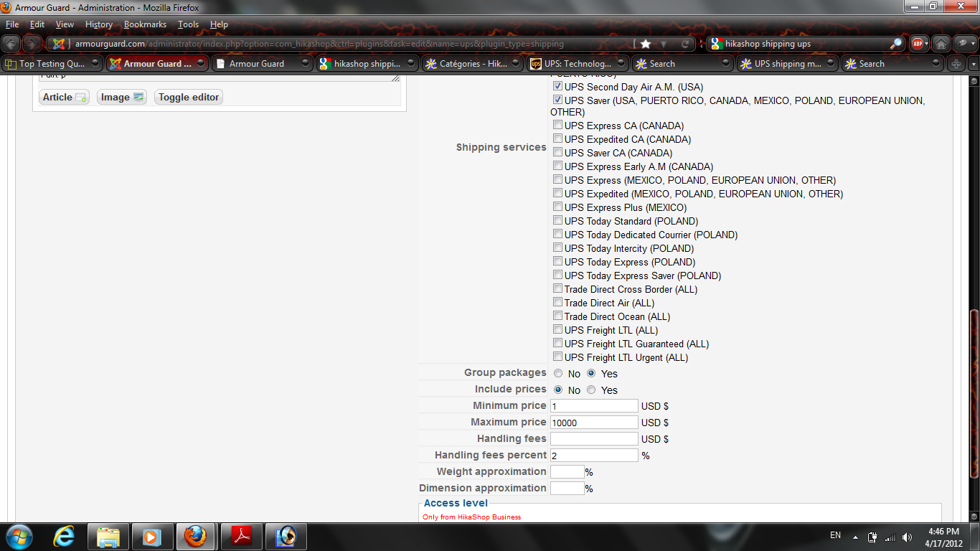Close the 'UPS shipping m...' tab

[831, 64]
